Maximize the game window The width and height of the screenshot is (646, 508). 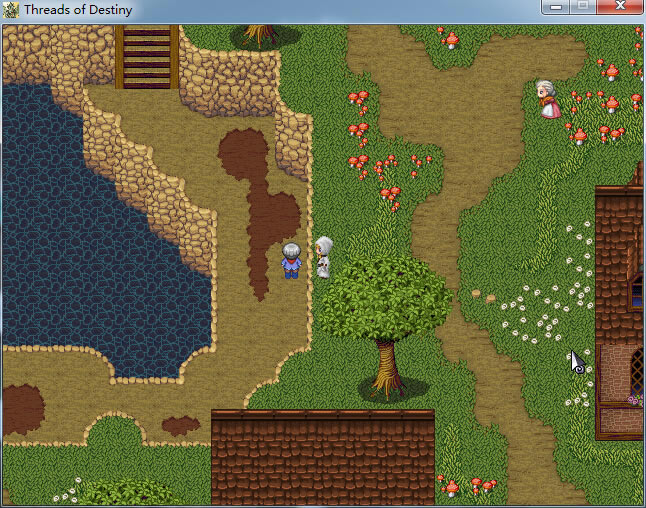[583, 8]
